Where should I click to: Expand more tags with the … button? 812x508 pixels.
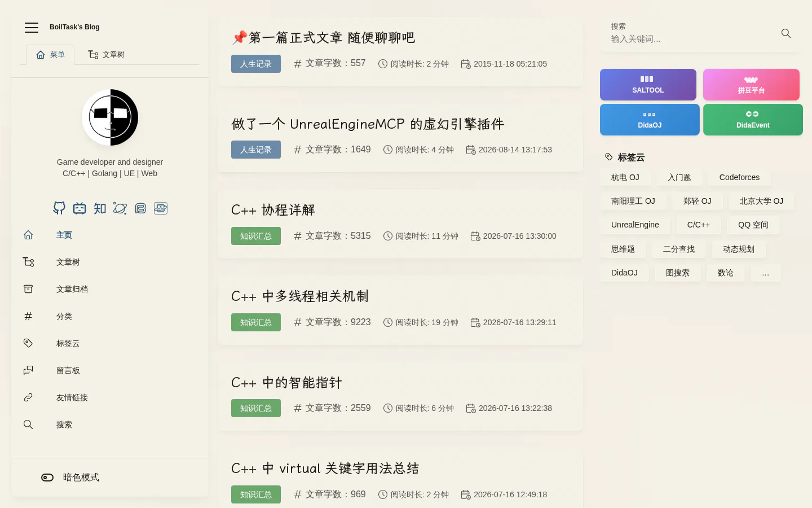coord(766,273)
